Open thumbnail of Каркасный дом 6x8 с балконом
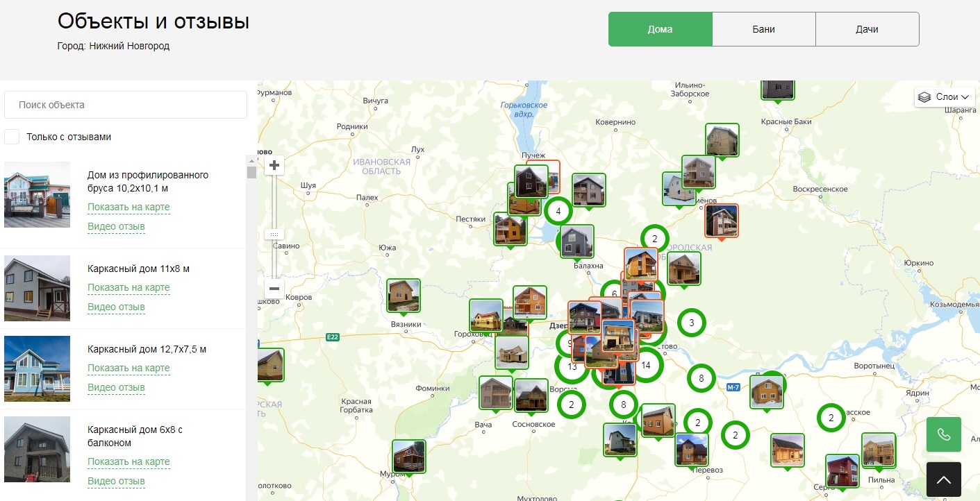 pos(38,449)
